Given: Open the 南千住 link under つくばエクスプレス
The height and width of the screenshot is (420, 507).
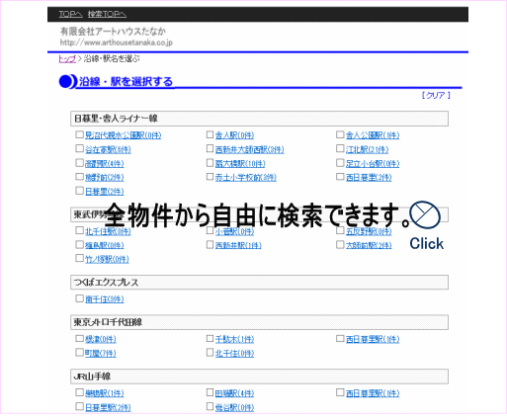Looking at the screenshot, I should (105, 299).
